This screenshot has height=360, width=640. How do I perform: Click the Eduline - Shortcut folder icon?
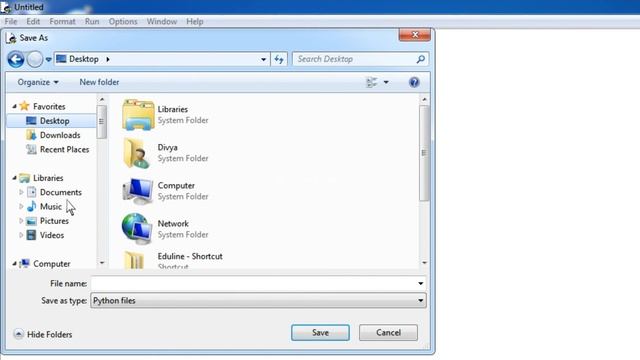[134, 260]
